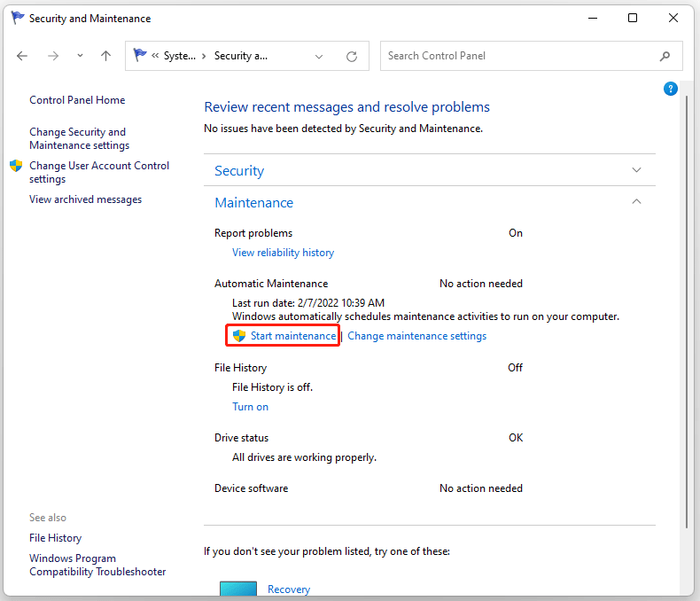700x601 pixels.
Task: Click the Security section heading
Action: 239,170
